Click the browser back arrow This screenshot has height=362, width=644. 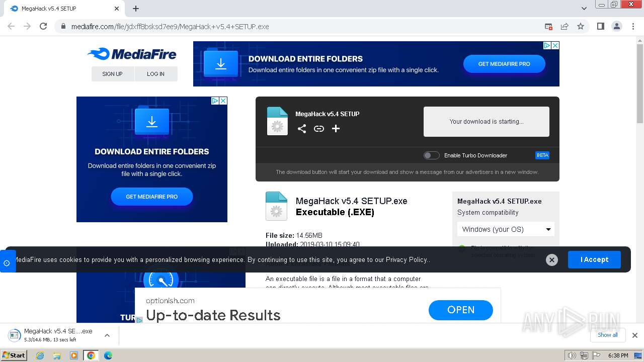(x=11, y=26)
